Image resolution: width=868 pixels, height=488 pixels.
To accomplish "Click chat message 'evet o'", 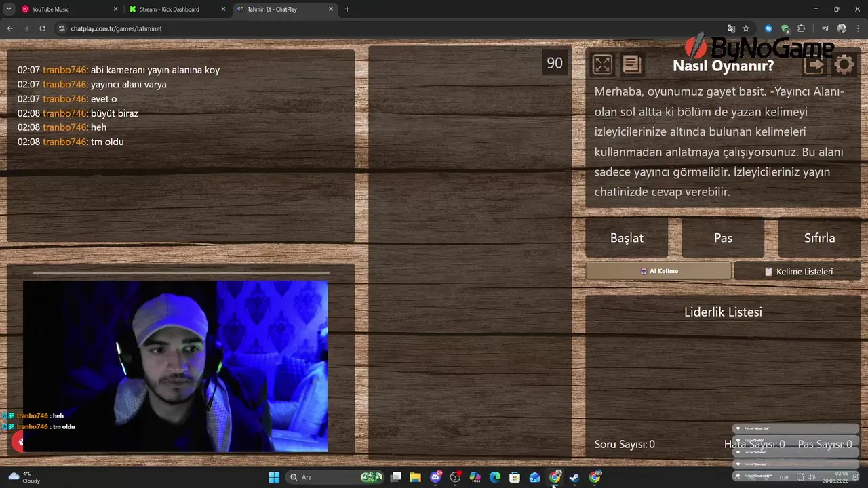I will [x=104, y=99].
